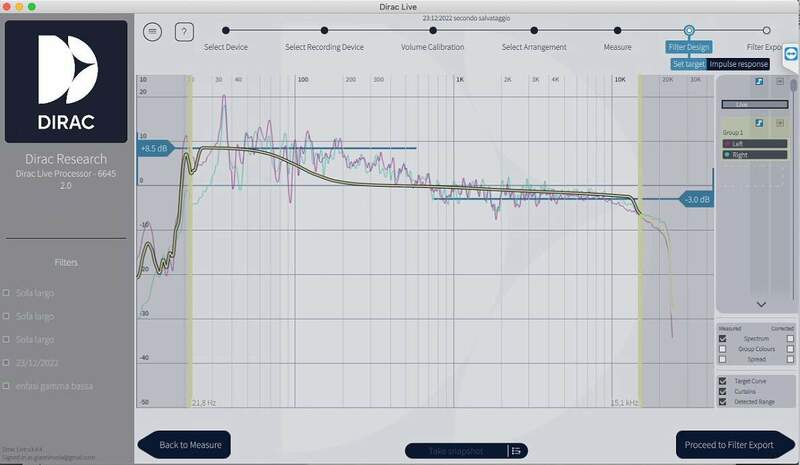The image size is (800, 465).
Task: Go to the Measure step
Action: click(x=617, y=47)
